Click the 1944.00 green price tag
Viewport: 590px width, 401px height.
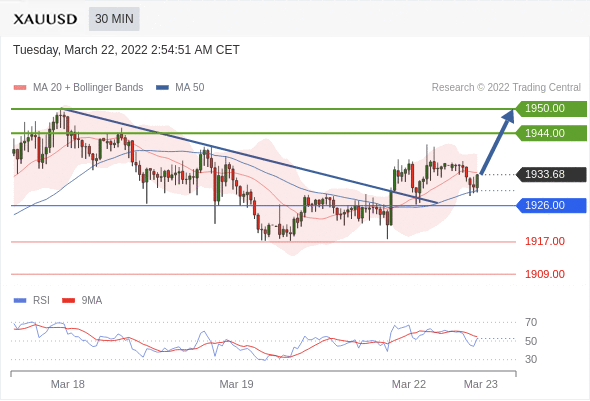pos(551,133)
